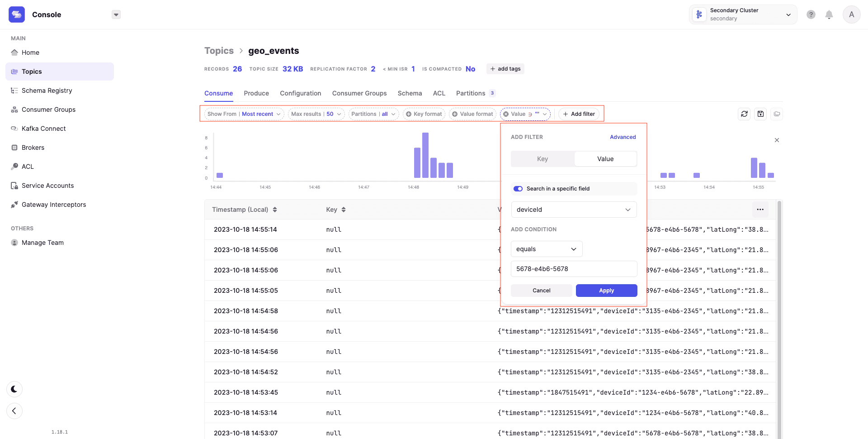Viewport: 868px width, 439px height.
Task: Switch filter target to Key
Action: 542,159
